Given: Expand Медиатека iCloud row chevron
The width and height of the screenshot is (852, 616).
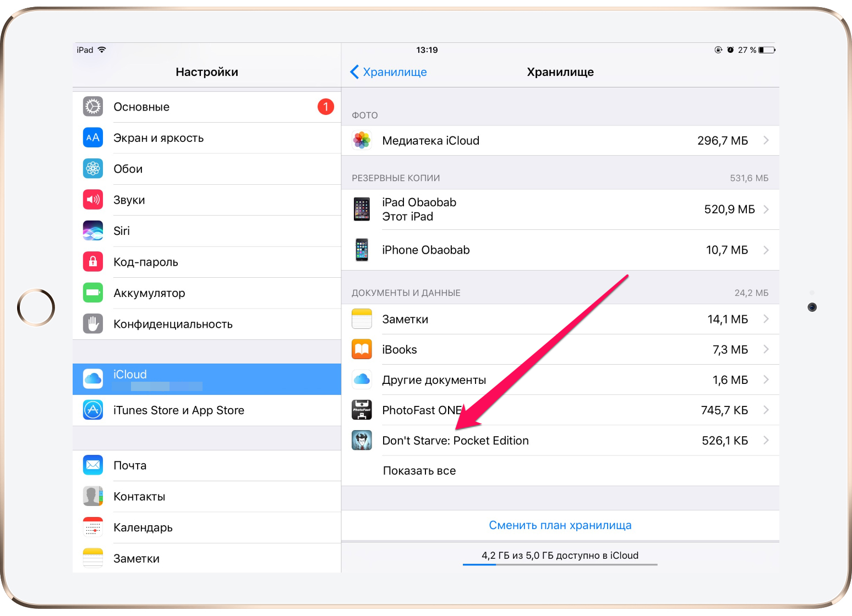Looking at the screenshot, I should point(766,140).
